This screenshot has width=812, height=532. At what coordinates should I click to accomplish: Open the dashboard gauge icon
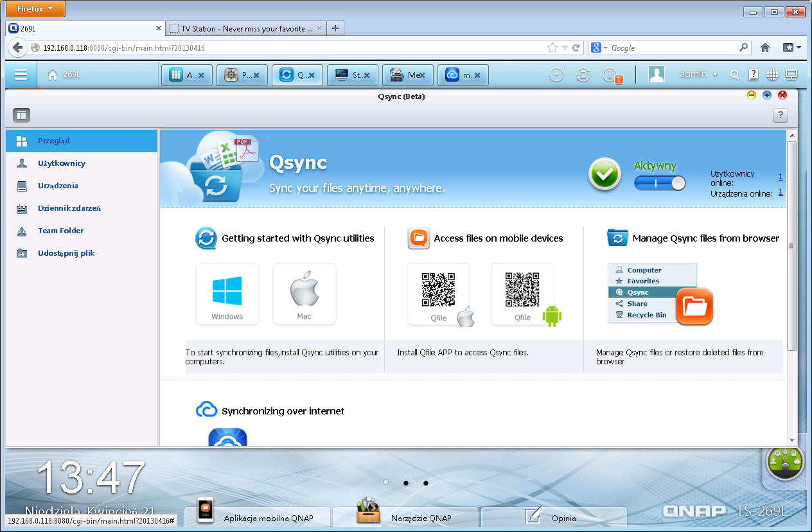click(785, 463)
